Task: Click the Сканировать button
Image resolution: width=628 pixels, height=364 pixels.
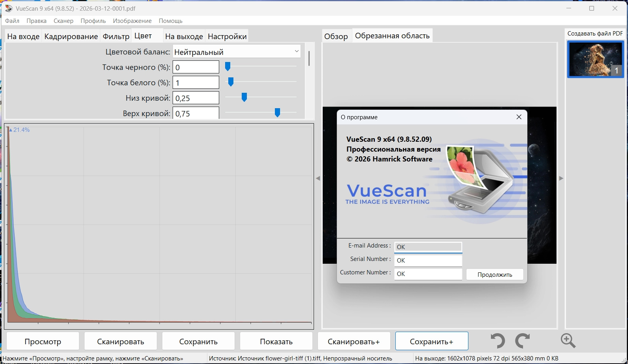Action: 120,341
